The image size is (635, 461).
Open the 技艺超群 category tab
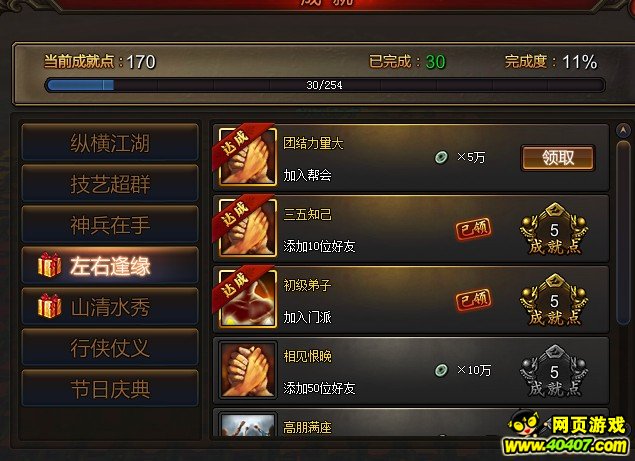[x=110, y=184]
